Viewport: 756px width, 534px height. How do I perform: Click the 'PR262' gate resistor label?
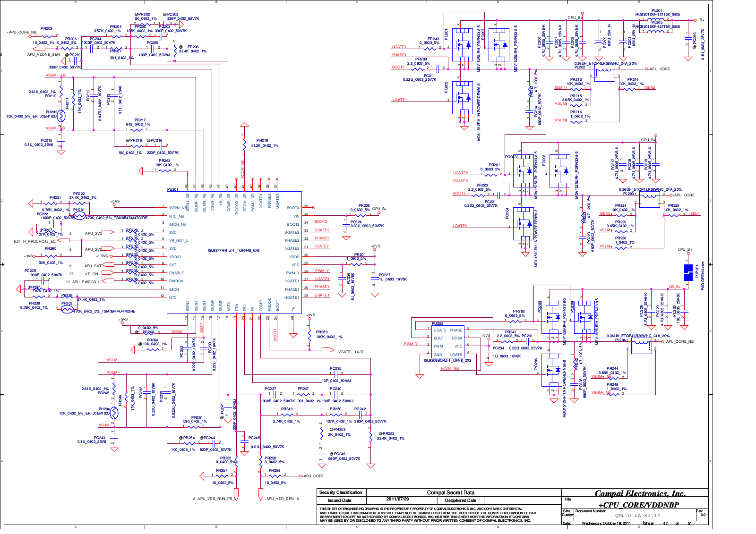519,311
